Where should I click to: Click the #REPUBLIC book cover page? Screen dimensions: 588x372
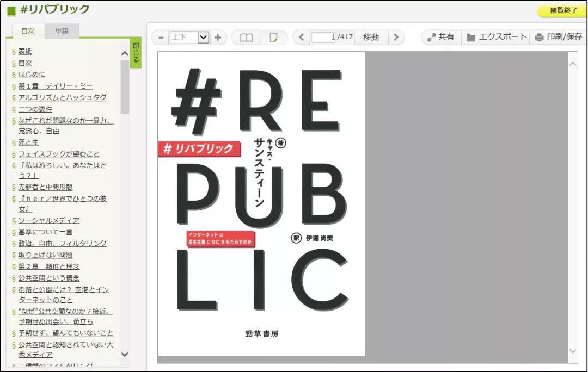point(261,204)
